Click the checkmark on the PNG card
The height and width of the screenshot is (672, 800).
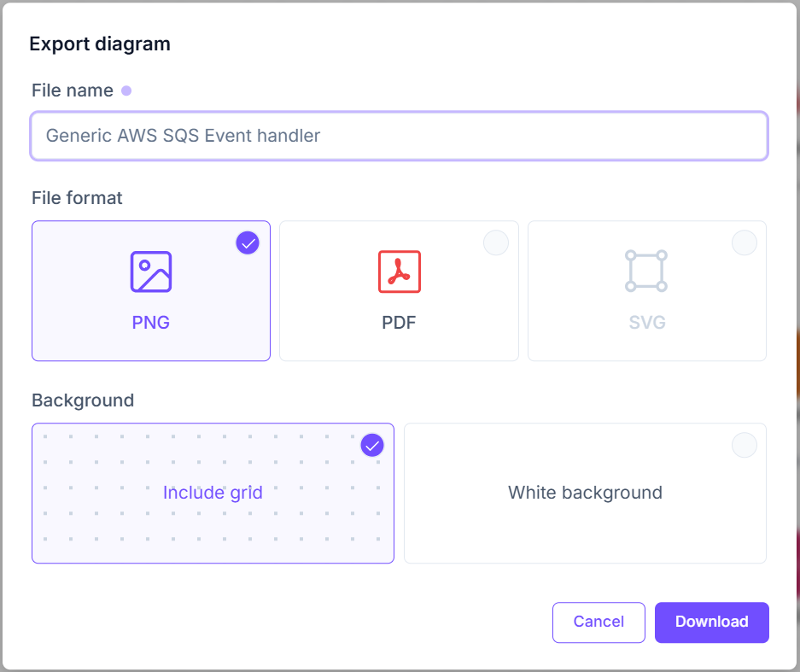pos(248,243)
